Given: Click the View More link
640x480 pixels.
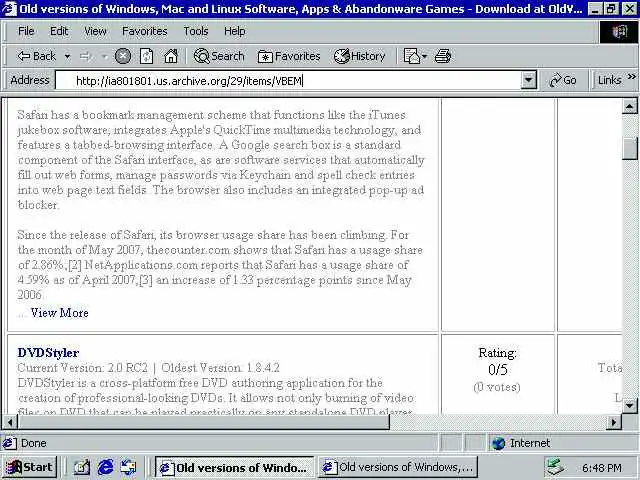Looking at the screenshot, I should click(60, 313).
